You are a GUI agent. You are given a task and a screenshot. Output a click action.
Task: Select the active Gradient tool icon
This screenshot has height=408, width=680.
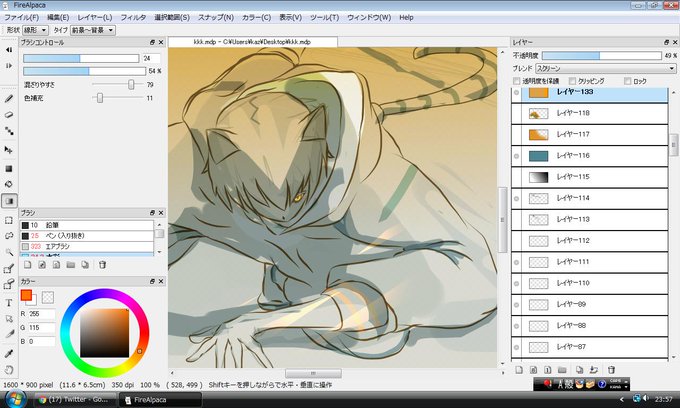click(9, 201)
